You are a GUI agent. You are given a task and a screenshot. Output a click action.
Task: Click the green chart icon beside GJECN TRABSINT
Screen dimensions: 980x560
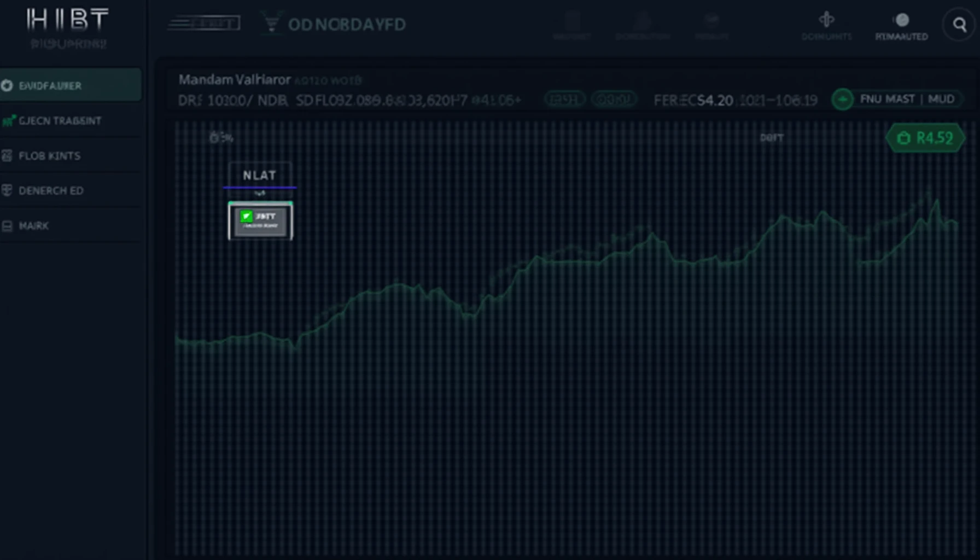(8, 121)
